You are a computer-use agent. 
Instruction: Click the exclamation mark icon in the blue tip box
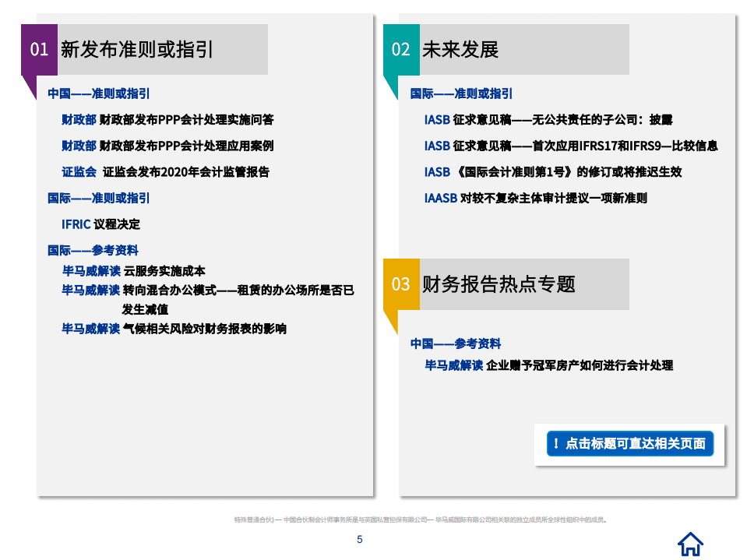pyautogui.click(x=556, y=443)
